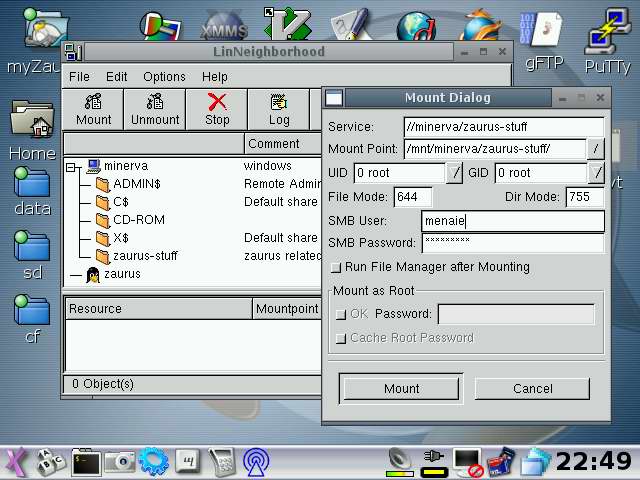Click the SMB User input field
Viewport: 640px width, 480px height.
tap(512, 221)
